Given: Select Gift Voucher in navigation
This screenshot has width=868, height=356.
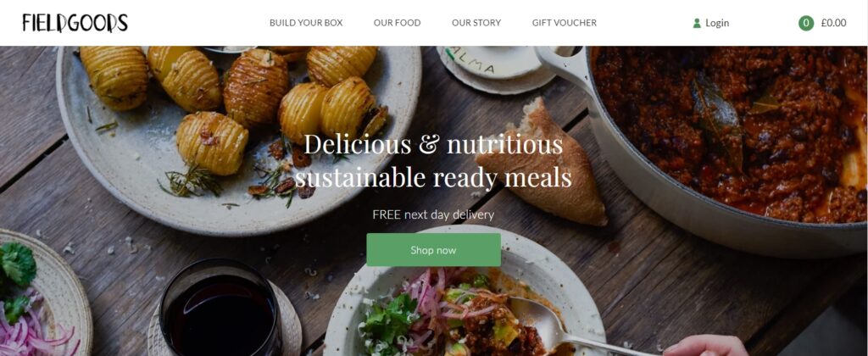Looking at the screenshot, I should [564, 23].
